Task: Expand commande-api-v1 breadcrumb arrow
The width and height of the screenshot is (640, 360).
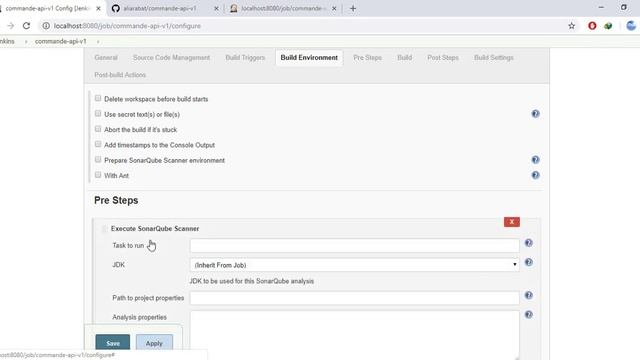Action: (x=98, y=42)
